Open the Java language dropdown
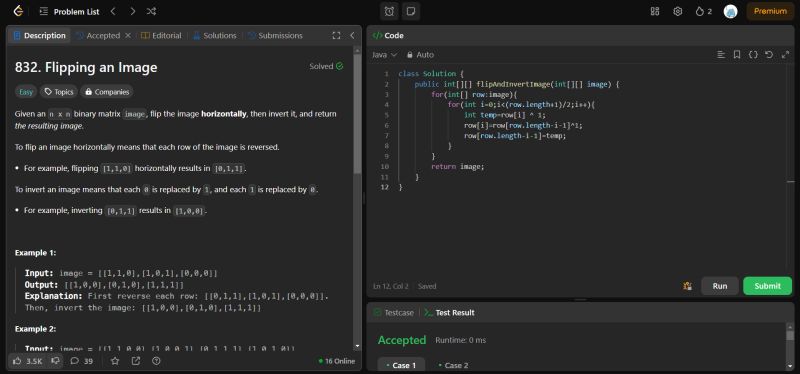Screen dimensions: 800x374 [x=385, y=55]
